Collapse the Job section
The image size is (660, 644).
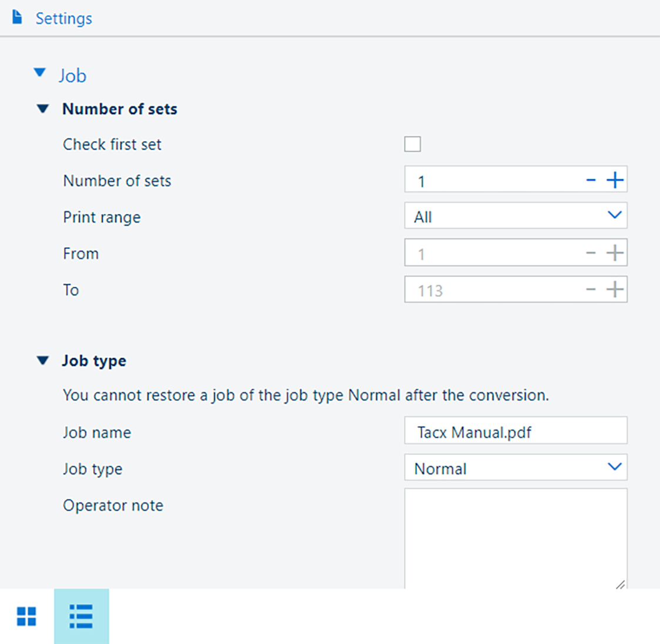point(40,73)
